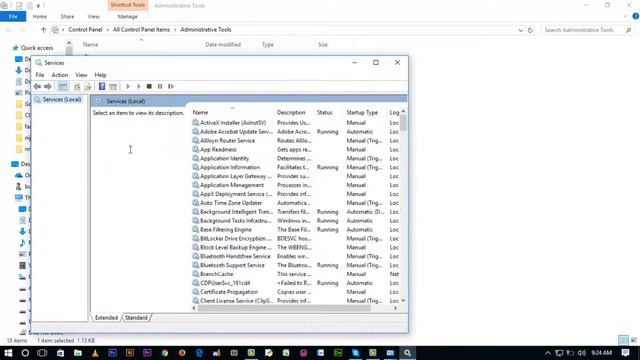The height and width of the screenshot is (360, 640).
Task: Open the Action menu in Services
Action: pos(60,75)
